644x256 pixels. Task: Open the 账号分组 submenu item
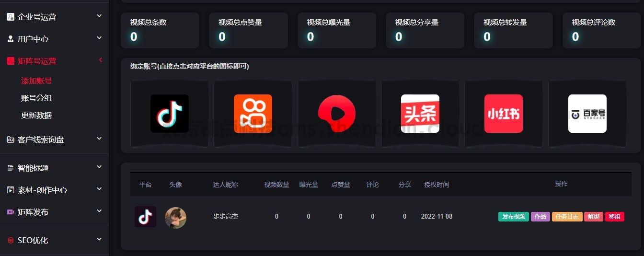click(x=36, y=98)
